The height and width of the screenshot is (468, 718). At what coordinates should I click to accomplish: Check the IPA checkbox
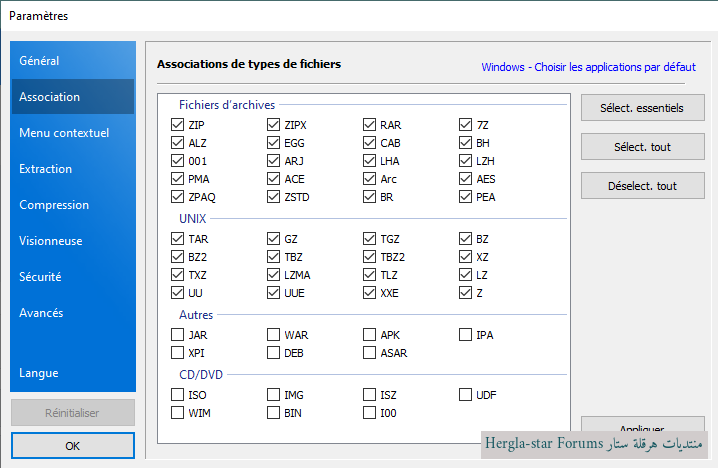[465, 335]
